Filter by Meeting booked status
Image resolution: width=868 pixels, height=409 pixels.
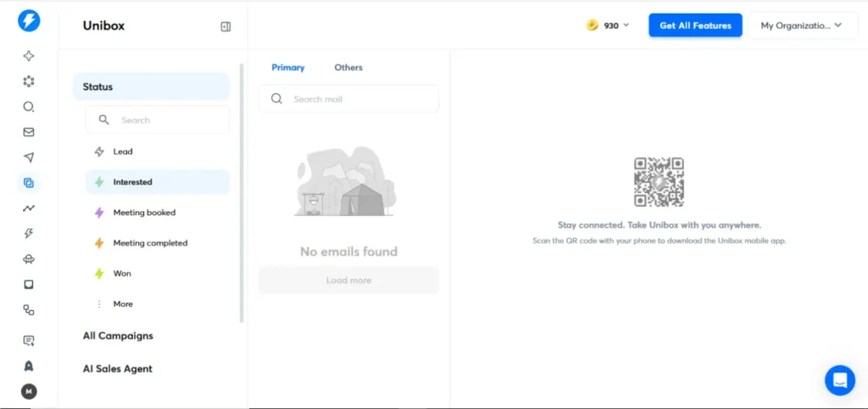(x=157, y=213)
